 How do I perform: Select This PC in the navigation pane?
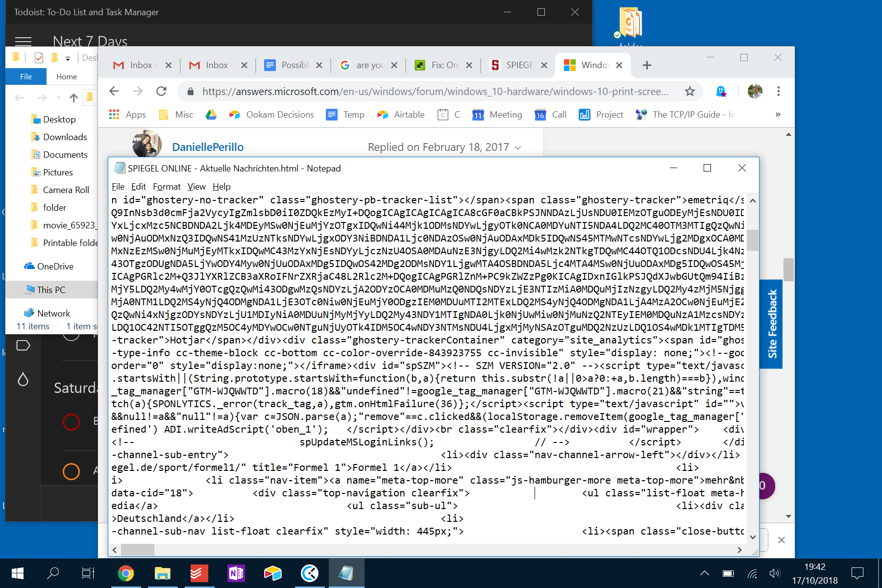point(45,290)
